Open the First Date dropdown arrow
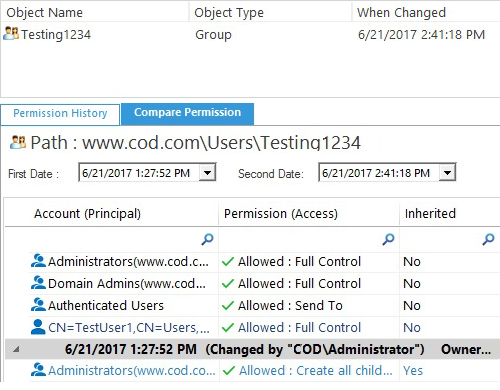The image size is (500, 390). tap(207, 173)
